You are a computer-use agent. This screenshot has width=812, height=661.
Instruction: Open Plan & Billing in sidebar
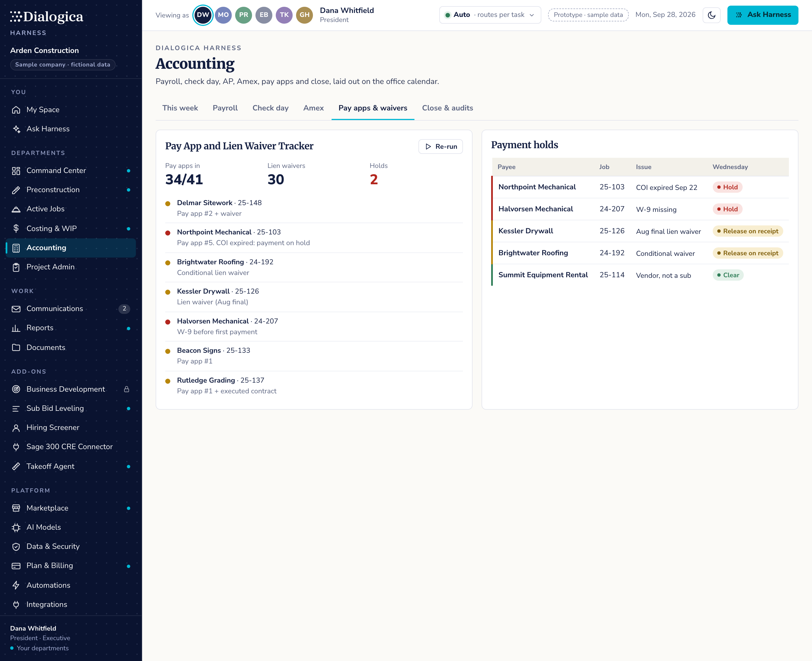[x=71, y=566]
